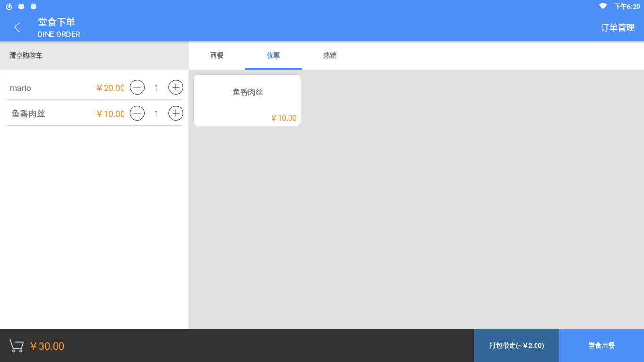Open 订单管理 order management
The width and height of the screenshot is (644, 362).
(617, 27)
